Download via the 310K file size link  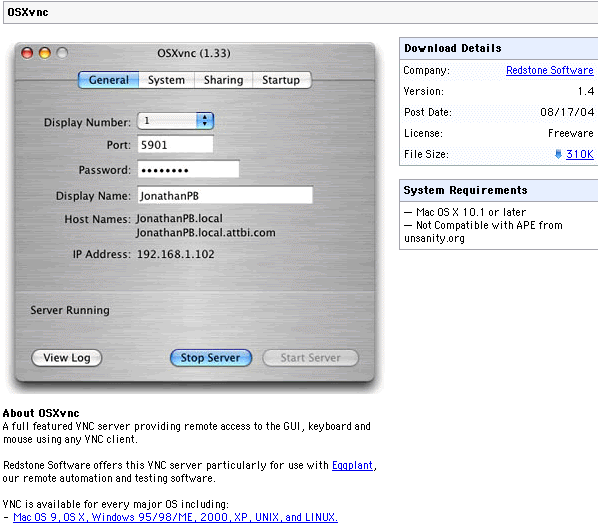(580, 154)
